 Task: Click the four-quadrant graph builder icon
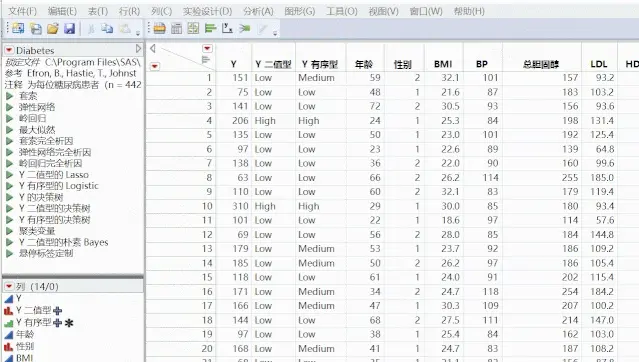point(193,29)
